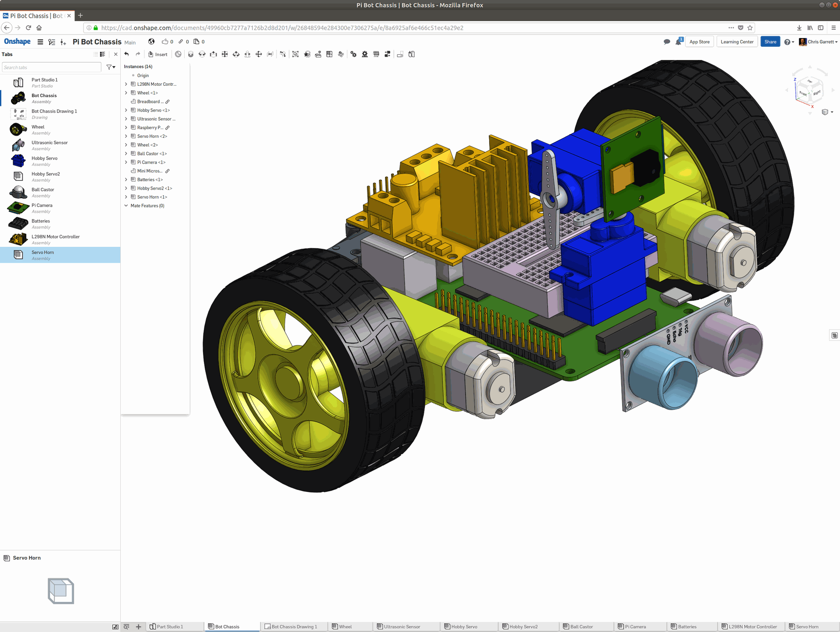The image size is (840, 632).
Task: Open the notifications bell icon
Action: (x=679, y=42)
